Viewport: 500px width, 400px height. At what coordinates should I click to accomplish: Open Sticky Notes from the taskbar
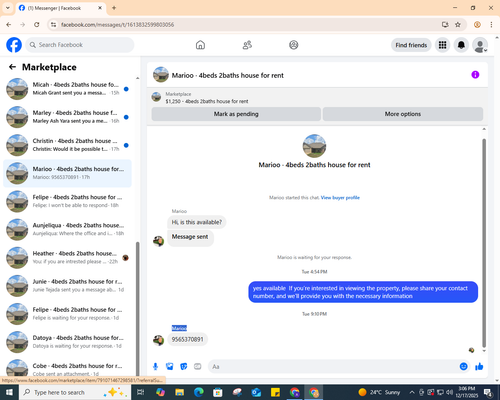pyautogui.click(x=275, y=392)
